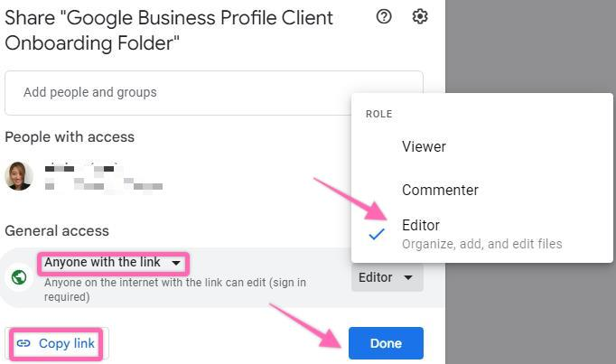Click the green globe general access icon
This screenshot has width=616, height=364.
point(19,276)
